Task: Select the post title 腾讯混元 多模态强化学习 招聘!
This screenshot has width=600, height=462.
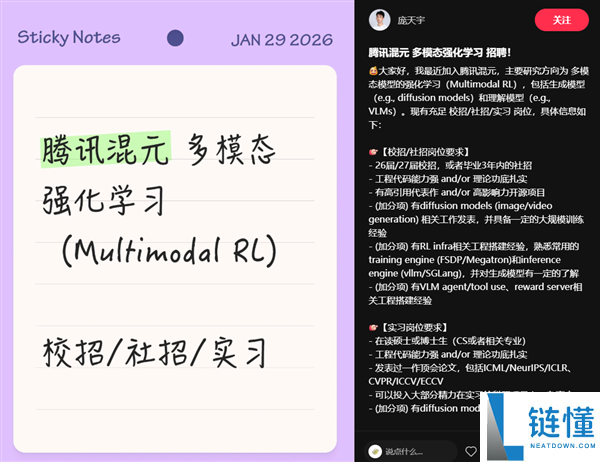Action: pyautogui.click(x=439, y=52)
